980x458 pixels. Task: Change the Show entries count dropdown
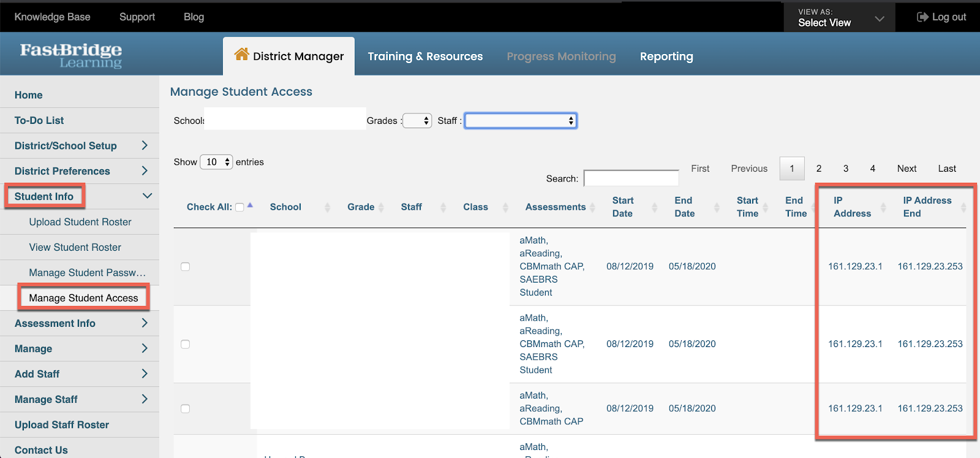coord(216,162)
